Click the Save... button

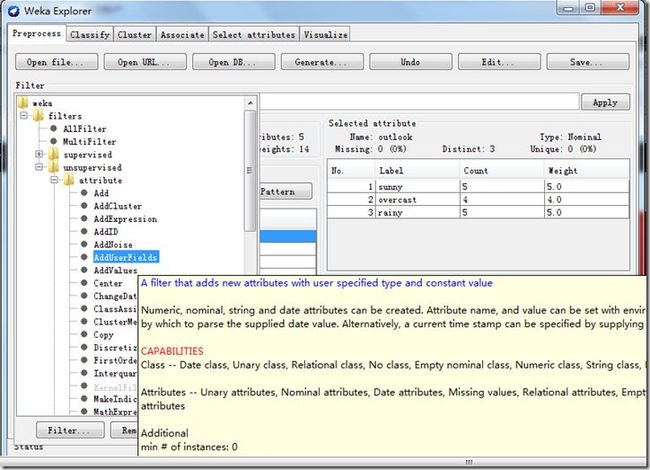588,62
